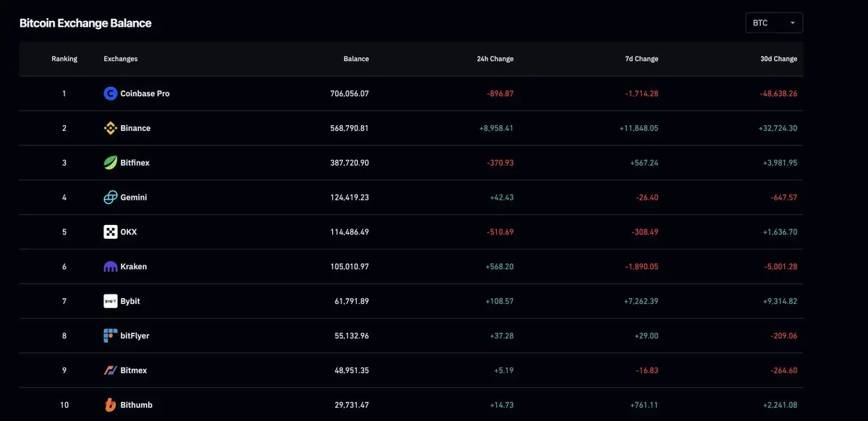Viewport: 868px width, 421px height.
Task: Click the Bybit logo icon
Action: coord(110,301)
